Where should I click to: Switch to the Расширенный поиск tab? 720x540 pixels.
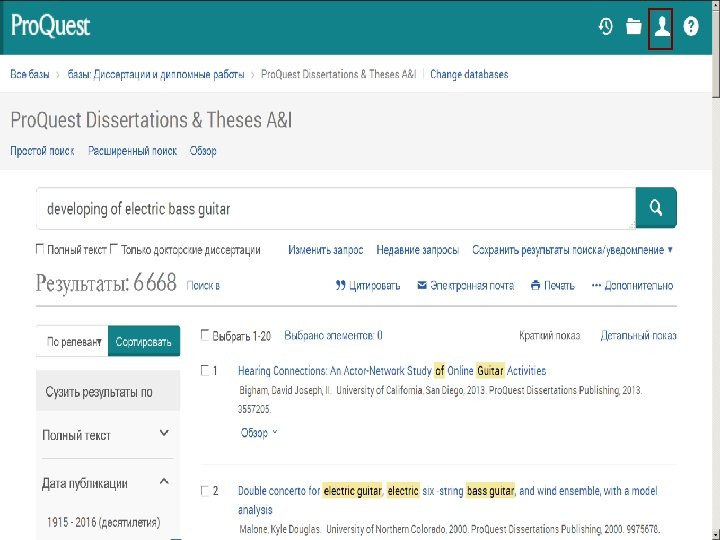[x=132, y=151]
